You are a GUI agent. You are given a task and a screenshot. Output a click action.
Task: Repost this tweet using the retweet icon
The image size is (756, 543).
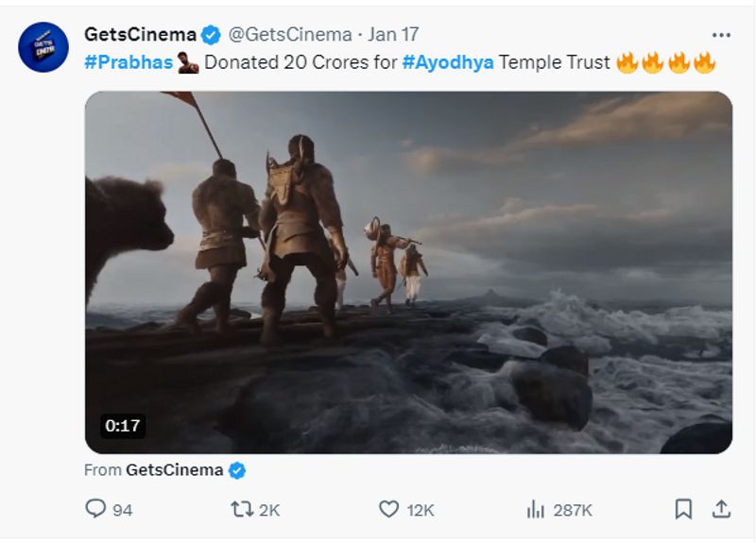(x=243, y=509)
